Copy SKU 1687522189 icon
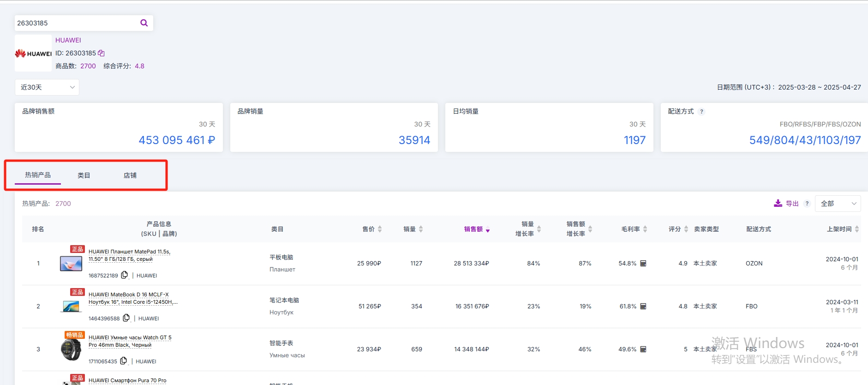This screenshot has width=868, height=385. 124,275
